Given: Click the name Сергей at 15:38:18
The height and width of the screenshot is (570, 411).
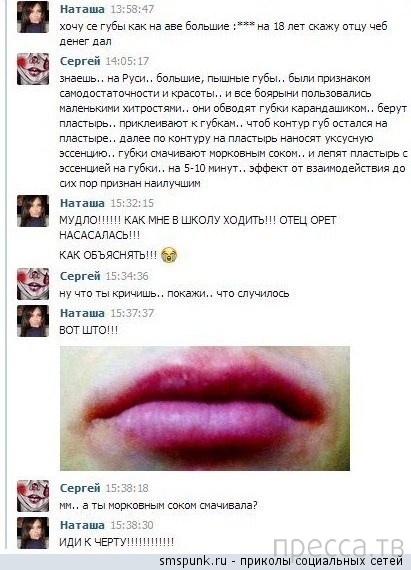Looking at the screenshot, I should pyautogui.click(x=80, y=488).
